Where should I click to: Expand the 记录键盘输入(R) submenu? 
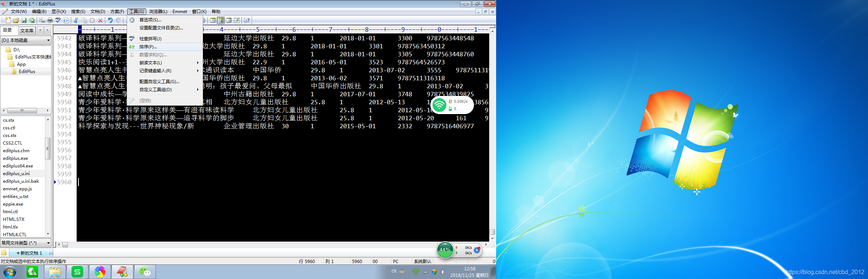point(165,70)
